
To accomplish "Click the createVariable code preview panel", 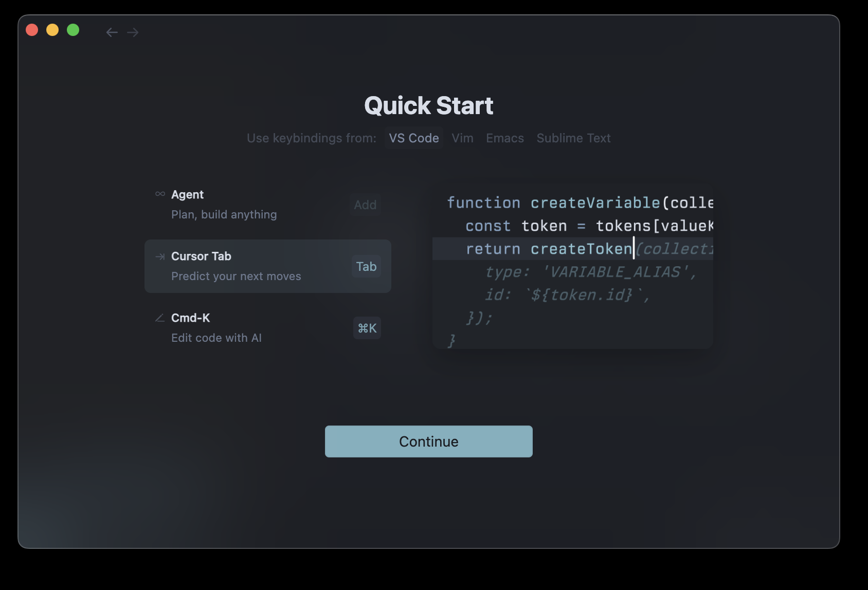I will [572, 266].
